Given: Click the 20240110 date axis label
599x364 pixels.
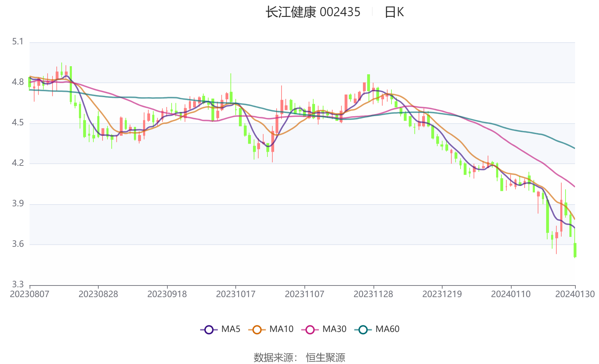Looking at the screenshot, I should click(x=511, y=294).
